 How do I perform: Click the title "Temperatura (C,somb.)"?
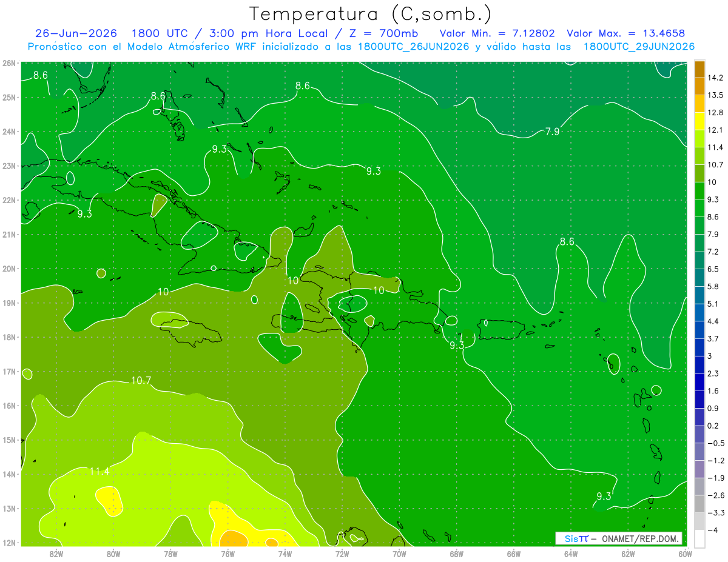click(371, 14)
